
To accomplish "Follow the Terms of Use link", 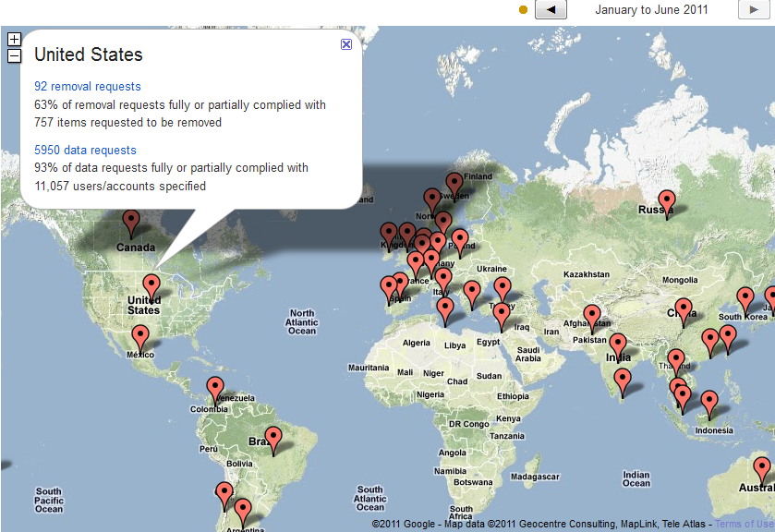I will click(x=745, y=524).
